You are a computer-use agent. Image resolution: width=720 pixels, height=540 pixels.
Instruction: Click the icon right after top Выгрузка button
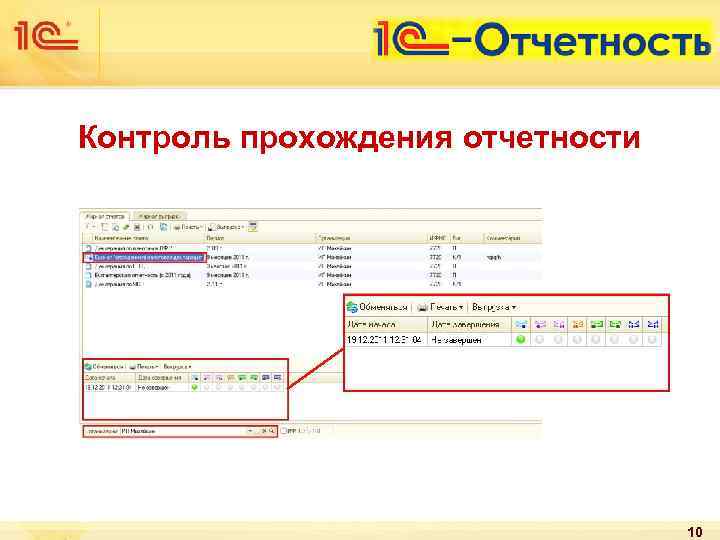pyautogui.click(x=253, y=227)
